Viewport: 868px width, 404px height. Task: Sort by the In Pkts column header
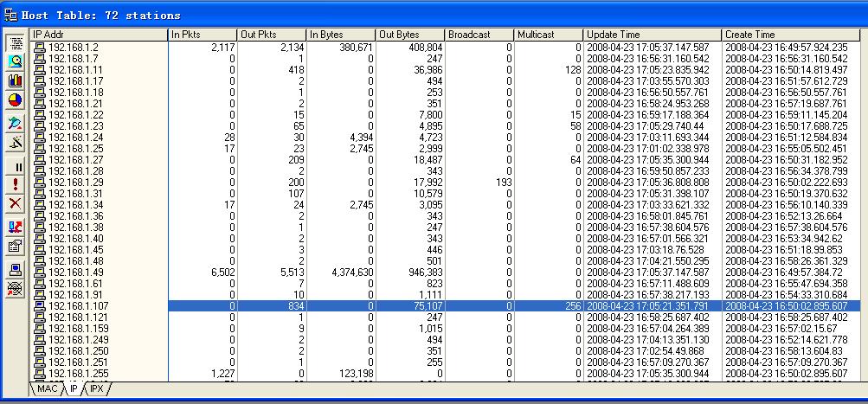tap(202, 35)
